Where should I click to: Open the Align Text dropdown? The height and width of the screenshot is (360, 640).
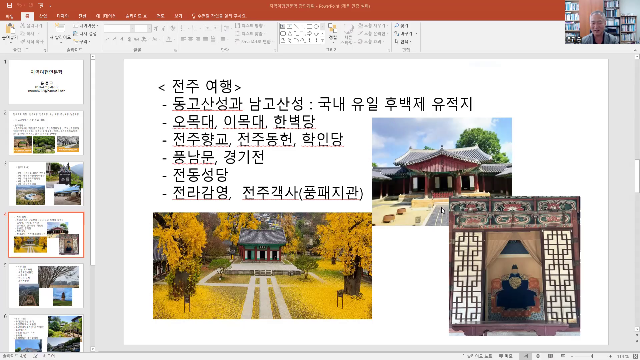(249, 33)
